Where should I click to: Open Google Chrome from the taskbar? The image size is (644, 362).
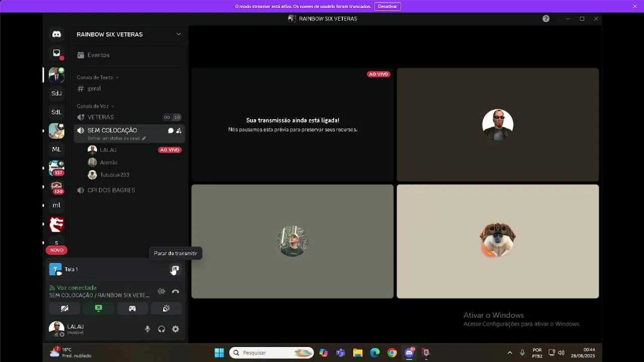click(392, 353)
